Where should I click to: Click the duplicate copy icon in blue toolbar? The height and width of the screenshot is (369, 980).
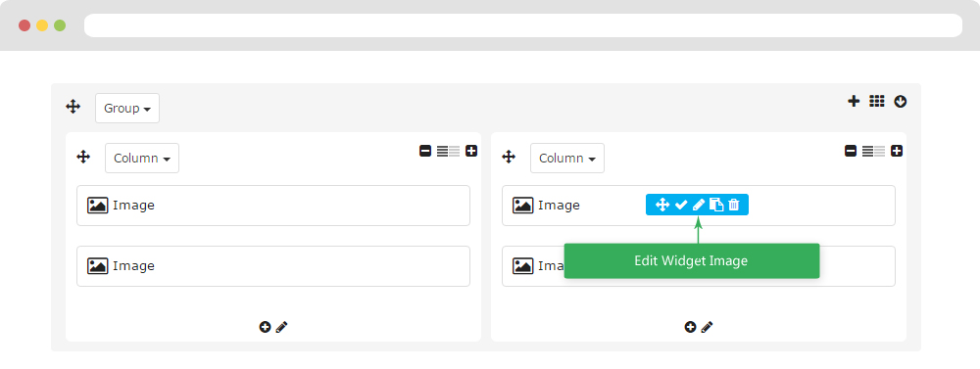point(716,205)
